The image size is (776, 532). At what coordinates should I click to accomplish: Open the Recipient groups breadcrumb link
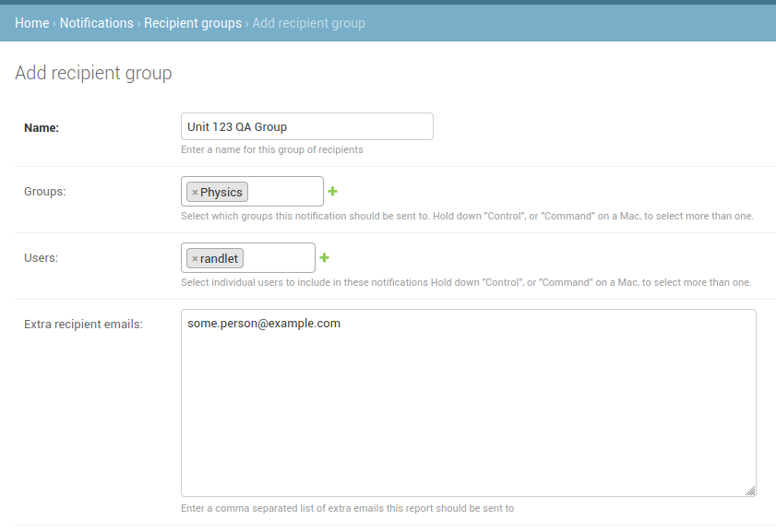(193, 23)
